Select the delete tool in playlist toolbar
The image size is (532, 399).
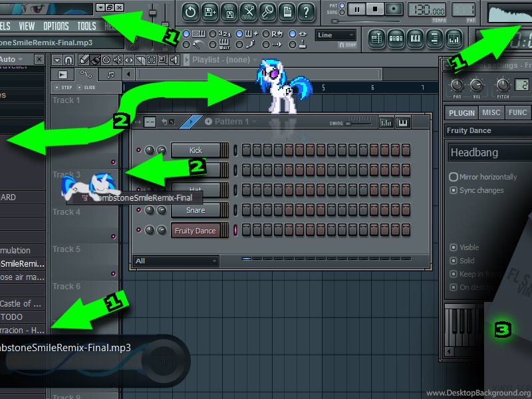[106, 61]
